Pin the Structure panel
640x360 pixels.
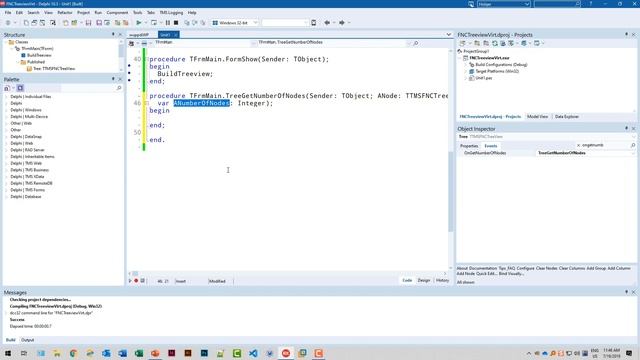[113, 35]
